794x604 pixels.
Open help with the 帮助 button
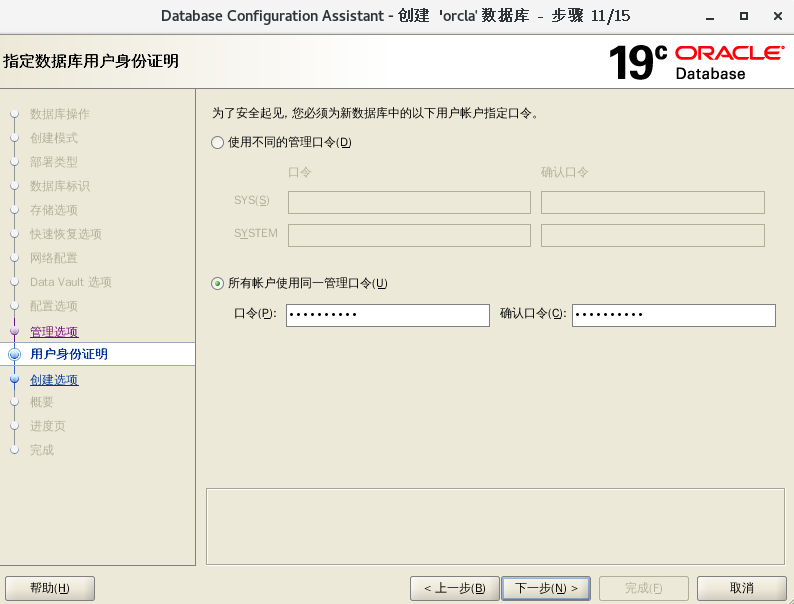click(x=50, y=588)
